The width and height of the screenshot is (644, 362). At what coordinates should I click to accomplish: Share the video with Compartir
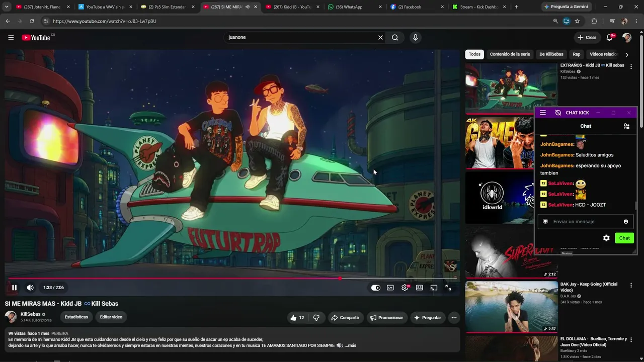[x=345, y=318]
